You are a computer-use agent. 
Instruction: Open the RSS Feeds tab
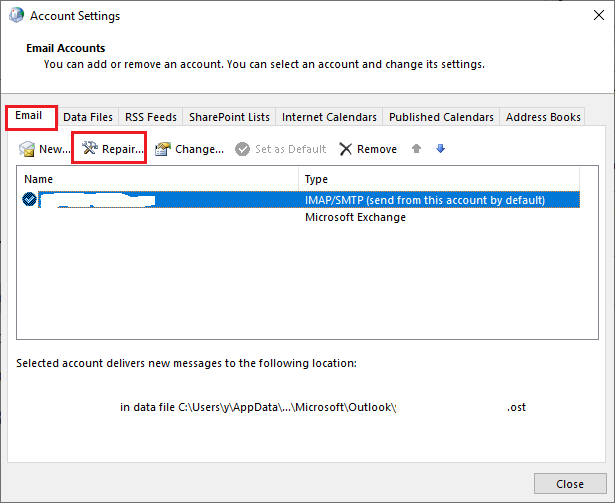[151, 117]
